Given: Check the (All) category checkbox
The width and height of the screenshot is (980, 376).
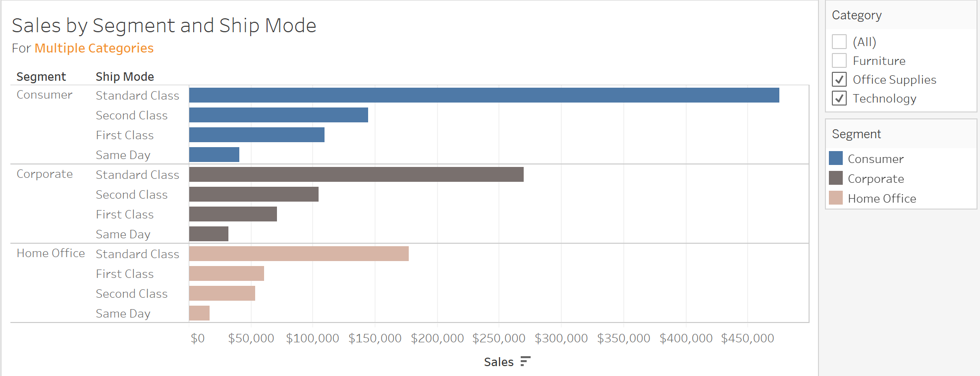Looking at the screenshot, I should tap(839, 42).
